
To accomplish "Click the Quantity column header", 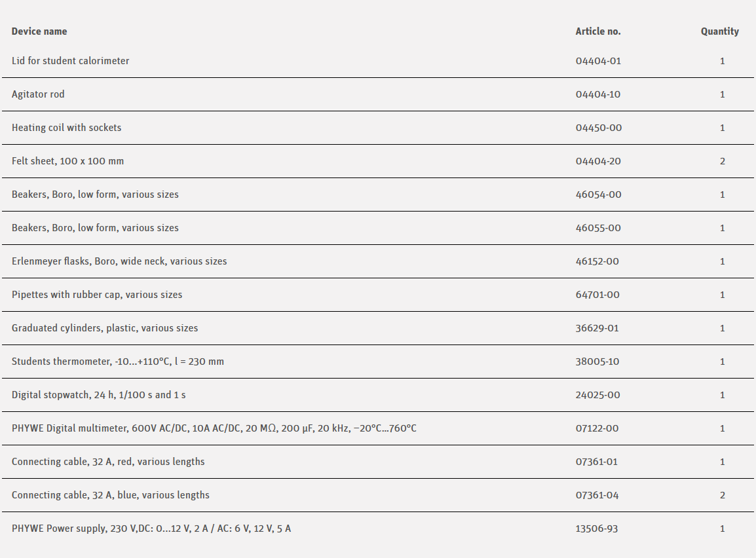I will (719, 31).
